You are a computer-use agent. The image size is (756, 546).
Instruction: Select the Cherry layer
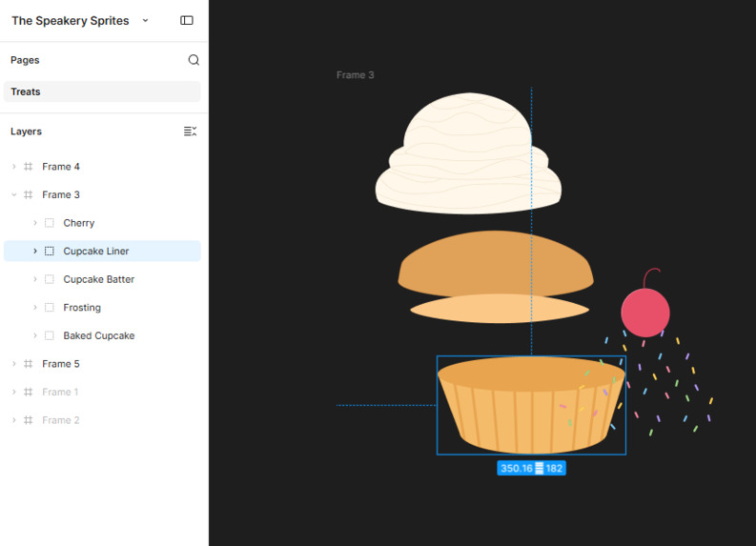click(102, 223)
